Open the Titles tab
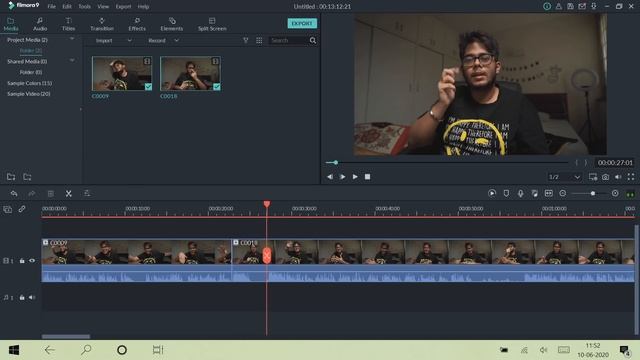Viewport: 640px width, 360px height. 68,24
